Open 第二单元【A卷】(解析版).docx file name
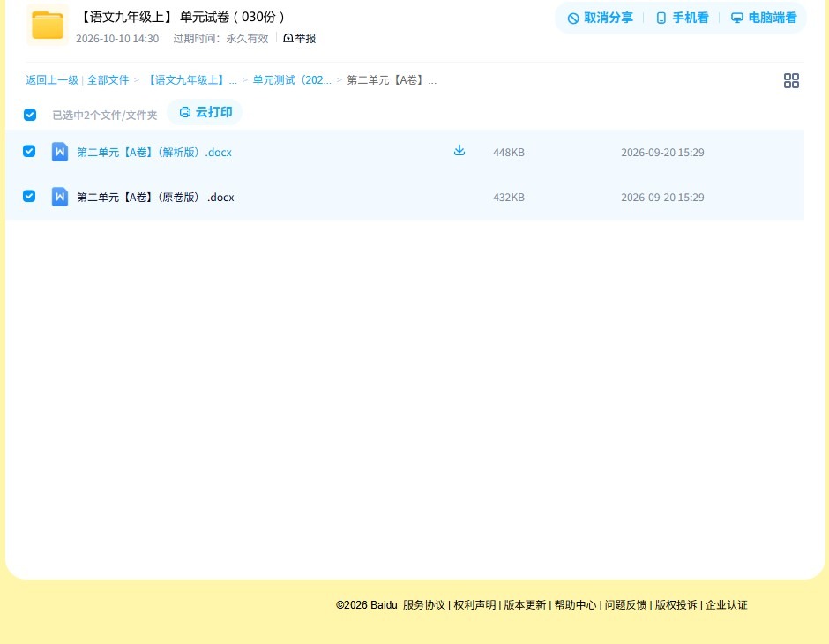Viewport: 829px width, 644px height. 154,153
